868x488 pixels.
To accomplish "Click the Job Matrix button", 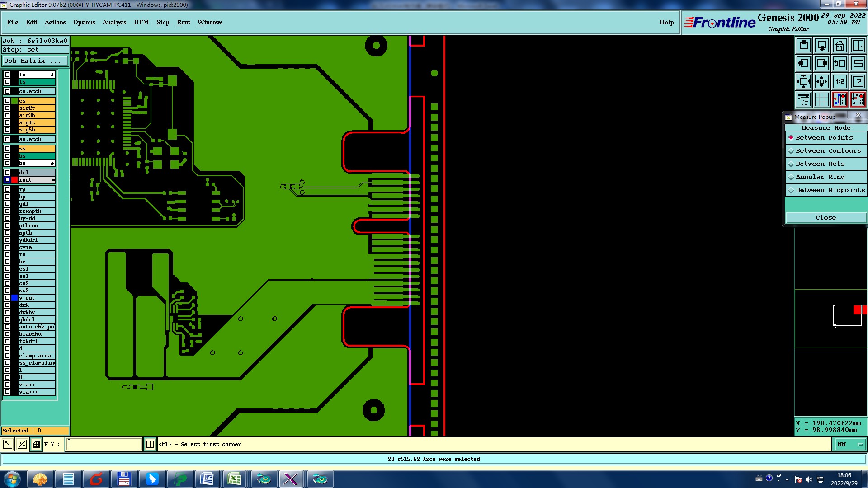I will tap(35, 61).
